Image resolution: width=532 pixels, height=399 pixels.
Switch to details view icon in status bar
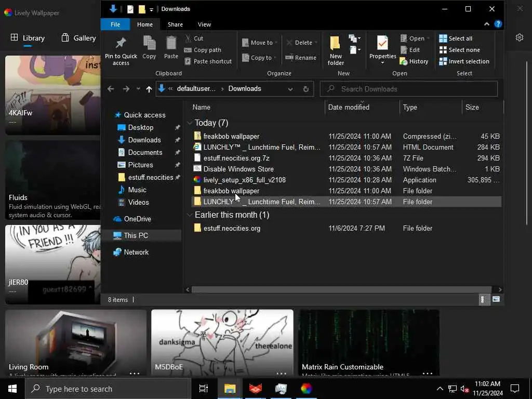pyautogui.click(x=483, y=299)
